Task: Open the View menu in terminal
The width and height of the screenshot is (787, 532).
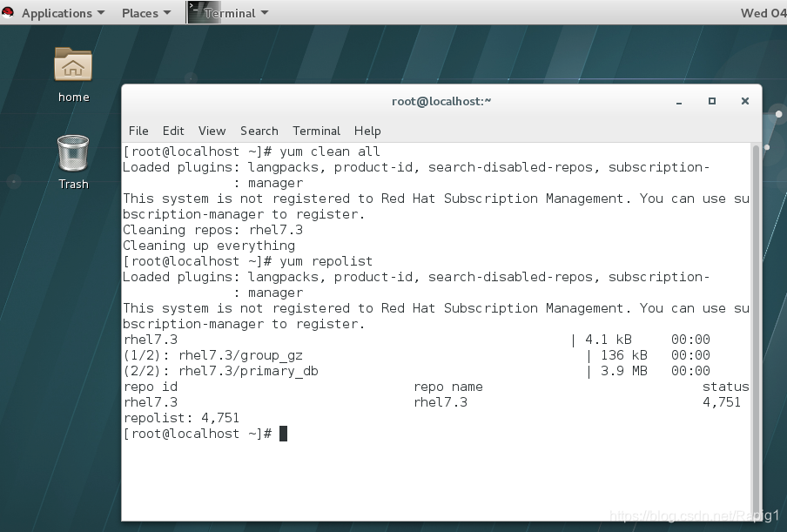Action: pyautogui.click(x=212, y=131)
